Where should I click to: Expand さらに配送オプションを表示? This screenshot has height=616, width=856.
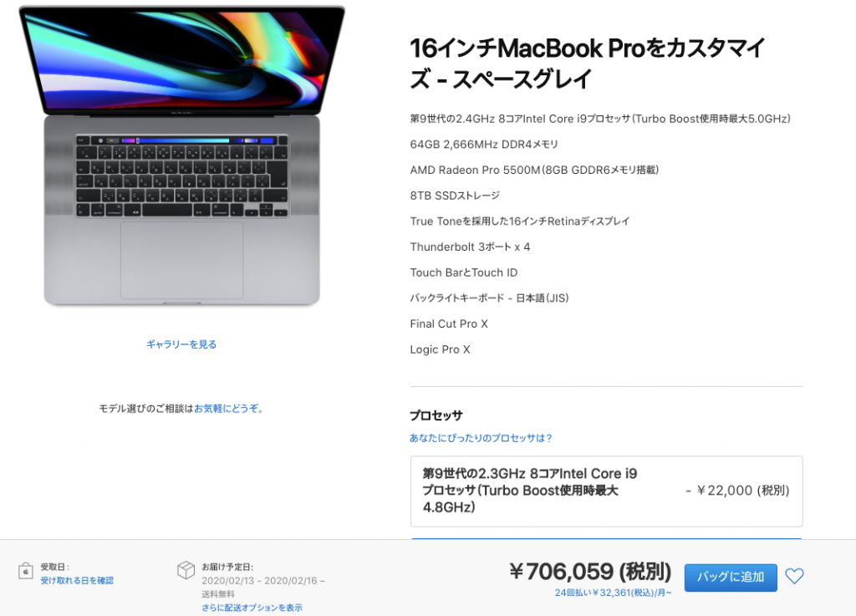pyautogui.click(x=252, y=608)
